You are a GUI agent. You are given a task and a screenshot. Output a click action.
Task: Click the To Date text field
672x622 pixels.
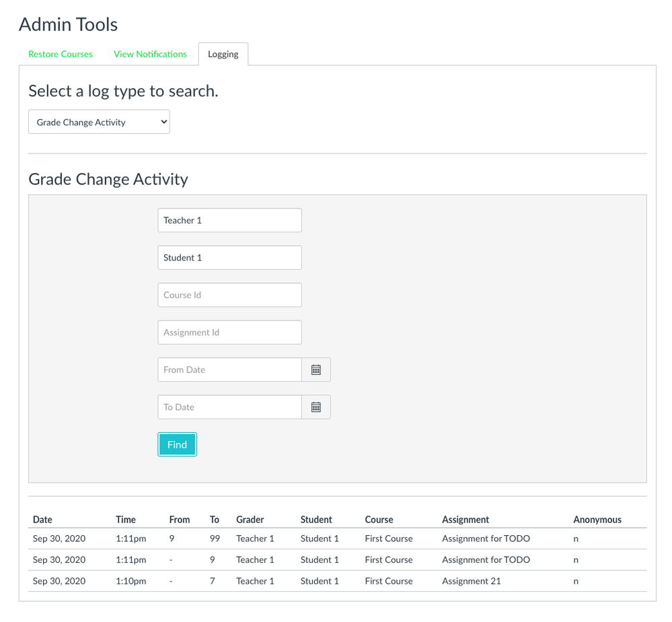(229, 407)
